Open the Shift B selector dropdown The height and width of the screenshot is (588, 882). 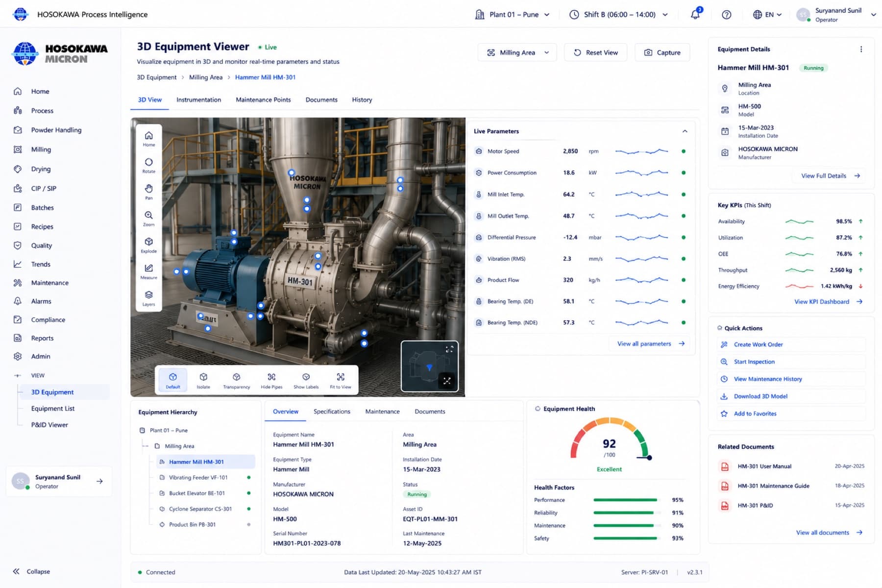click(x=618, y=15)
